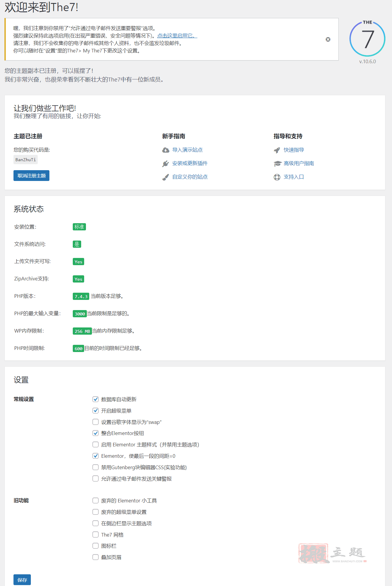Enable 在侧边栏显示主题选项 checkbox
This screenshot has height=586, width=392.
(x=96, y=523)
